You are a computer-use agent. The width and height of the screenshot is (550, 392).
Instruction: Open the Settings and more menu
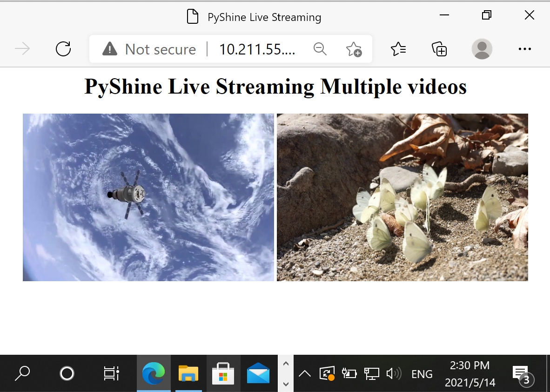click(x=525, y=49)
